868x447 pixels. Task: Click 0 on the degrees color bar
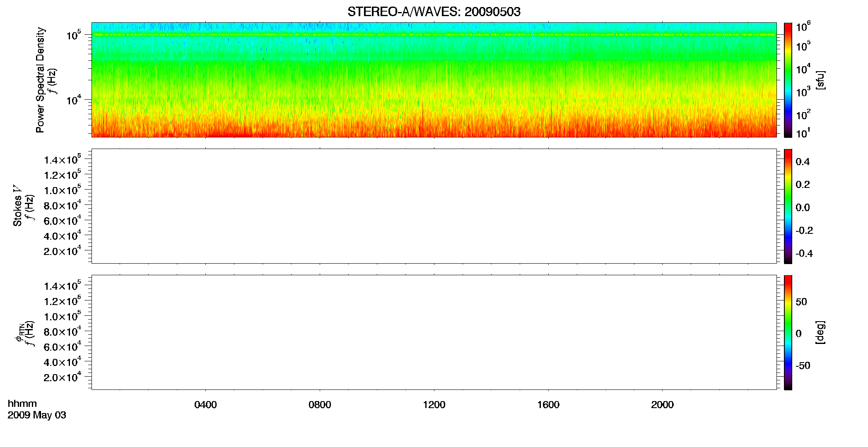(x=799, y=333)
